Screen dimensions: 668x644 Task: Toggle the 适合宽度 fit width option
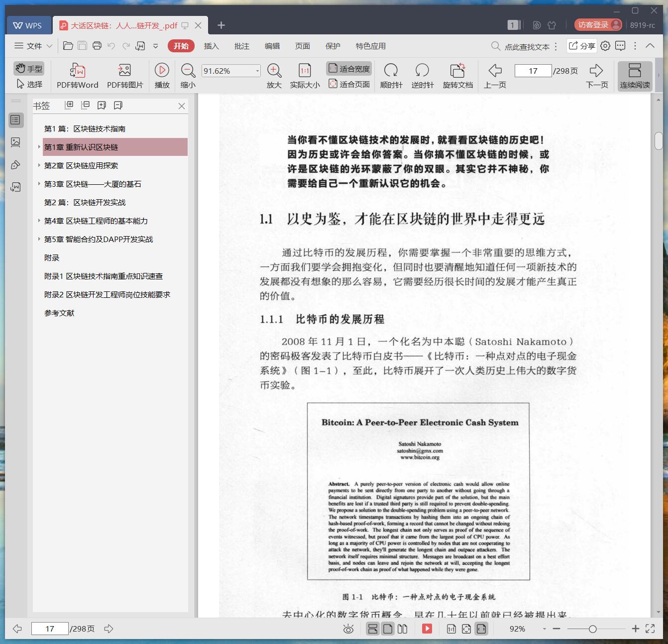pos(349,69)
